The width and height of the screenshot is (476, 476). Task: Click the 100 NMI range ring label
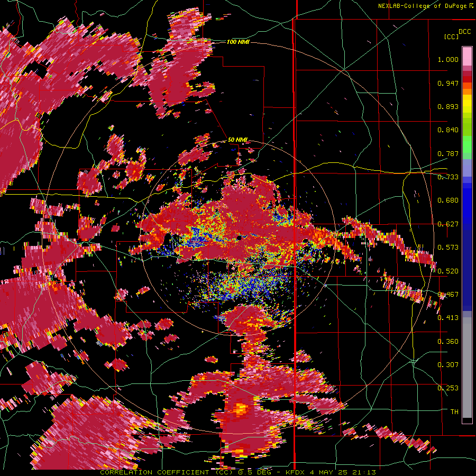point(238,42)
